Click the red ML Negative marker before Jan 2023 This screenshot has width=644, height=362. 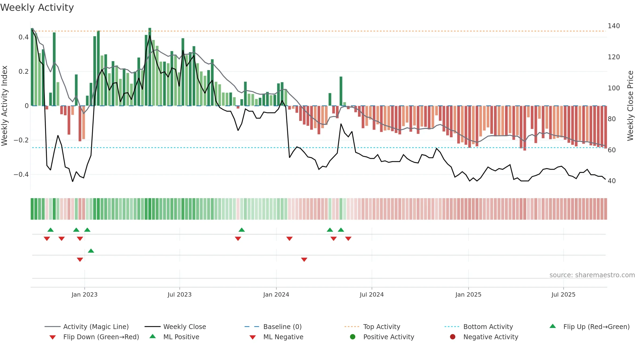pyautogui.click(x=80, y=260)
